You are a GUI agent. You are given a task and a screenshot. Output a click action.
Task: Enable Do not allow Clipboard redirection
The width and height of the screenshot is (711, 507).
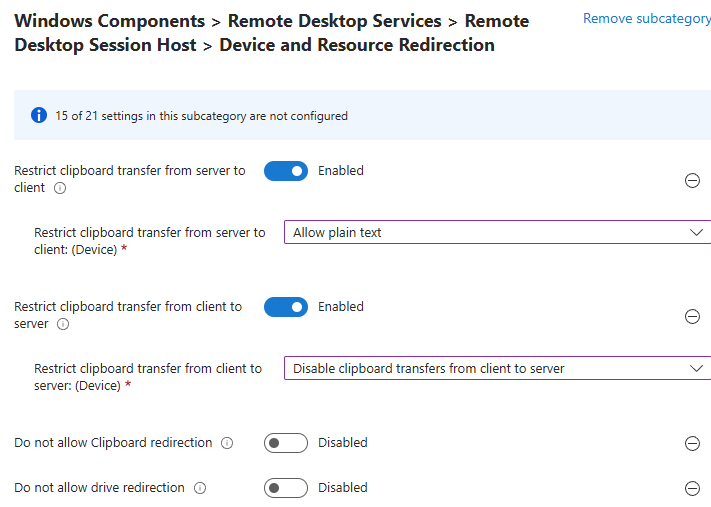pyautogui.click(x=286, y=443)
